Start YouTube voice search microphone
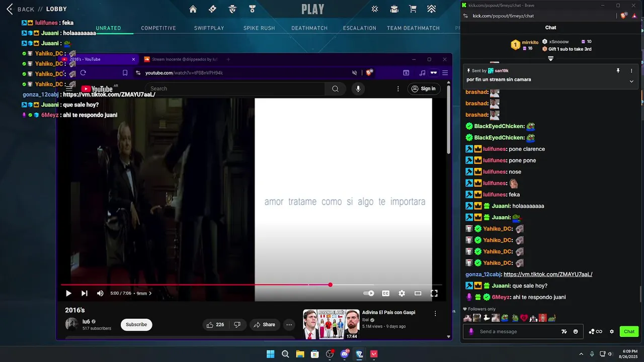The image size is (644, 362). click(x=358, y=88)
